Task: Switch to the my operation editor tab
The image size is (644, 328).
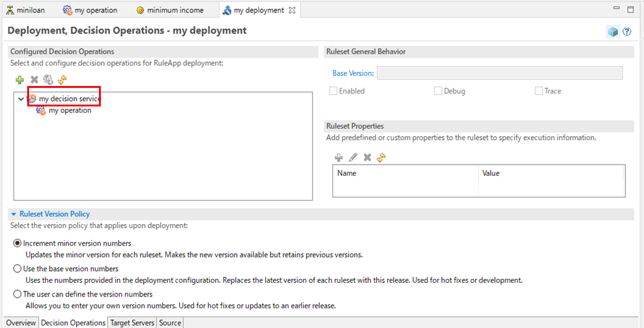Action: click(x=90, y=11)
